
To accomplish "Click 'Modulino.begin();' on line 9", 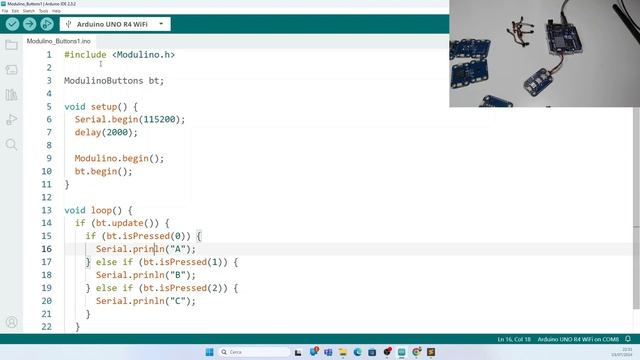I will point(119,158).
